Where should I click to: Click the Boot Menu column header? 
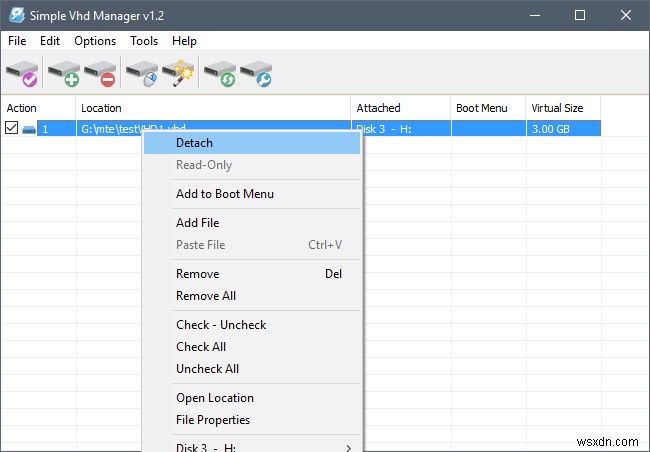click(x=488, y=108)
